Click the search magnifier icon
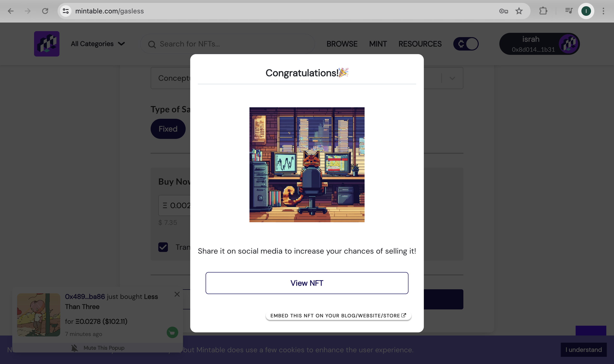Screen dimensions: 614x364 pyautogui.click(x=152, y=44)
